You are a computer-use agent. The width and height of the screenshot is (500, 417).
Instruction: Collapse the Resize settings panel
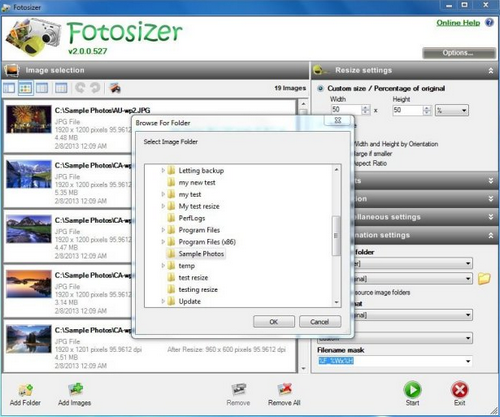pos(491,70)
